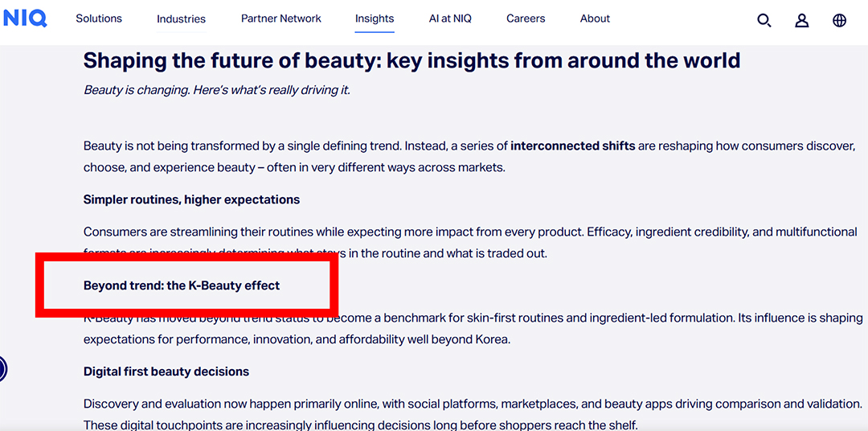Open the AI at NIQ menu item

pyautogui.click(x=450, y=18)
